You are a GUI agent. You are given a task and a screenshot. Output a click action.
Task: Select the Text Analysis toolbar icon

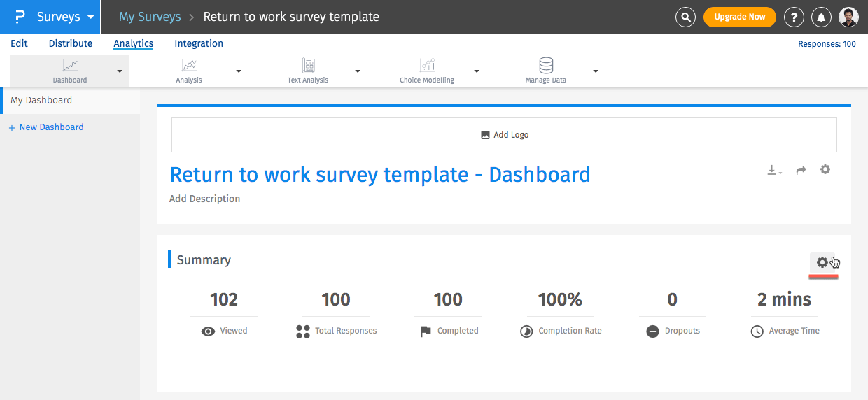point(308,66)
